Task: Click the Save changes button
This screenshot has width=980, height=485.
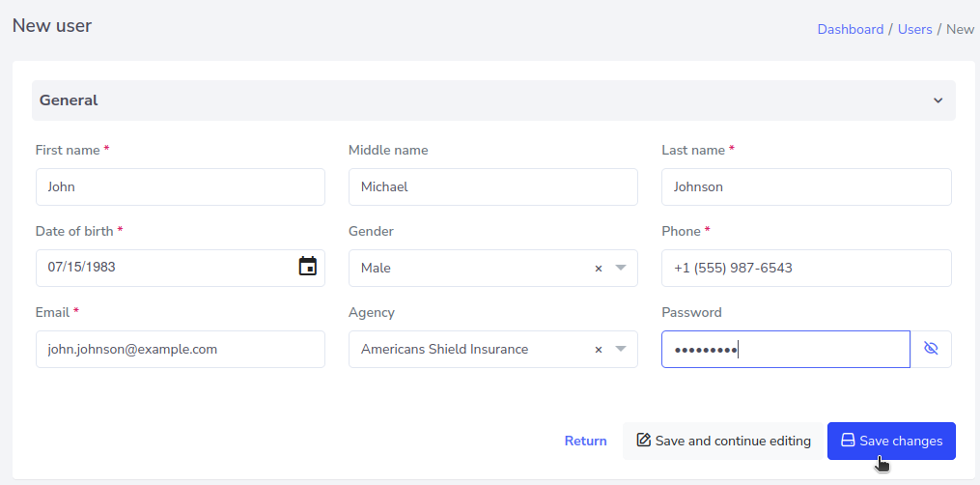Action: point(890,441)
